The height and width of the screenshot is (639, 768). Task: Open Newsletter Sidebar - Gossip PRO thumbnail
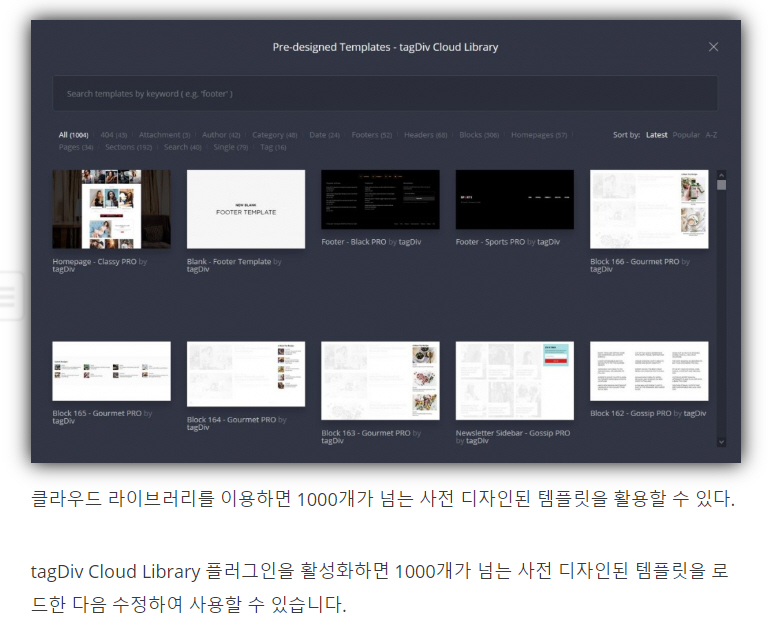click(514, 380)
